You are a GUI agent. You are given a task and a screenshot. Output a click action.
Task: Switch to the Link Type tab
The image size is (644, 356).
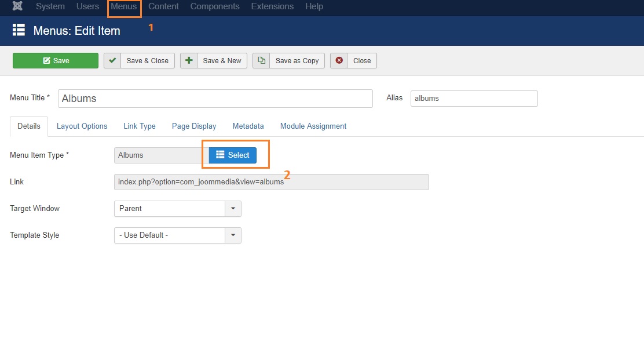[x=140, y=126]
